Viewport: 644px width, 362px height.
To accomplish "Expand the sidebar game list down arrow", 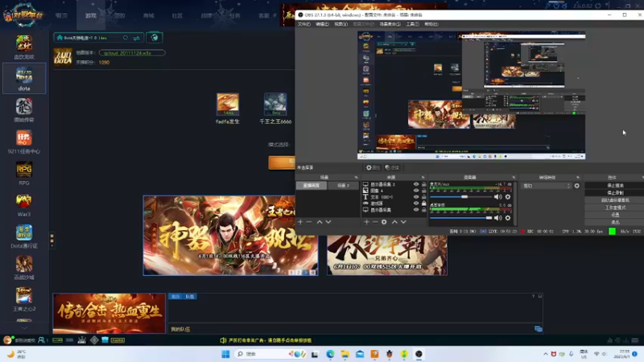I will tap(24, 328).
